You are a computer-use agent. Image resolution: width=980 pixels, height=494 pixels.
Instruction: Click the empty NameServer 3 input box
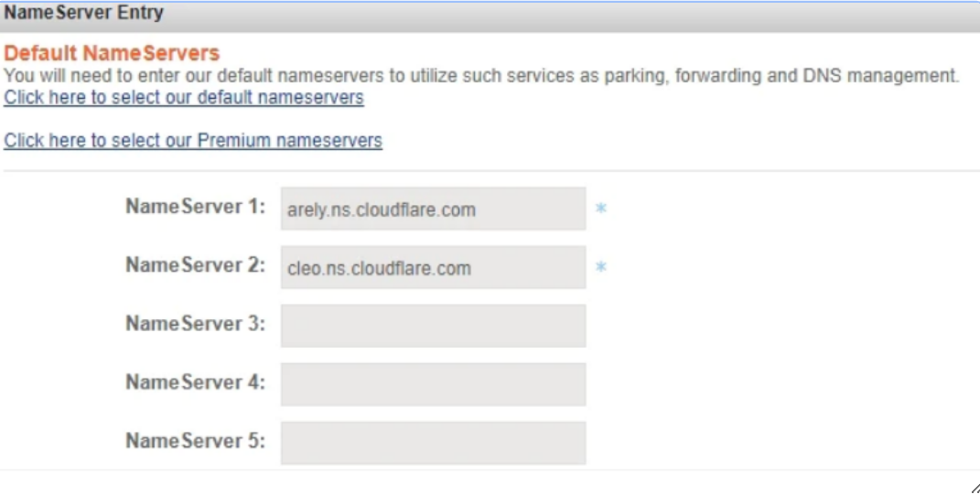(432, 326)
